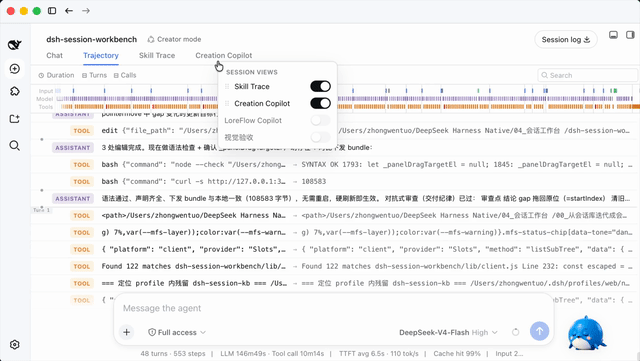The height and width of the screenshot is (361, 640).
Task: Sort by Duration
Action: (x=56, y=75)
